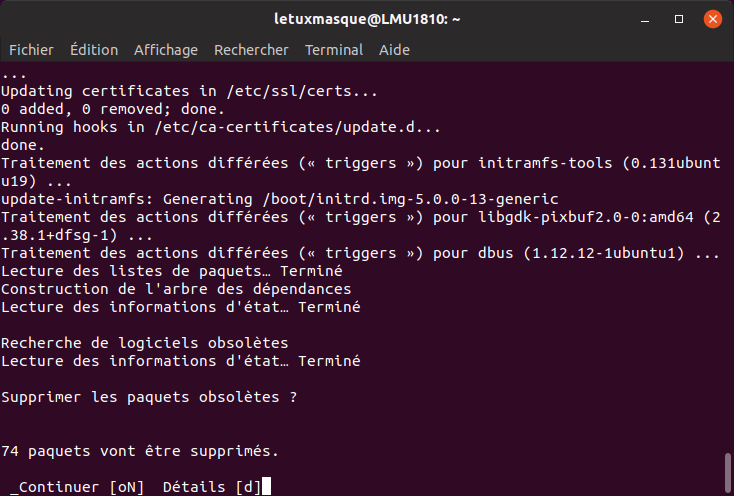
Task: Click the letuxmasque@LMU1810 title bar
Action: pyautogui.click(x=367, y=19)
